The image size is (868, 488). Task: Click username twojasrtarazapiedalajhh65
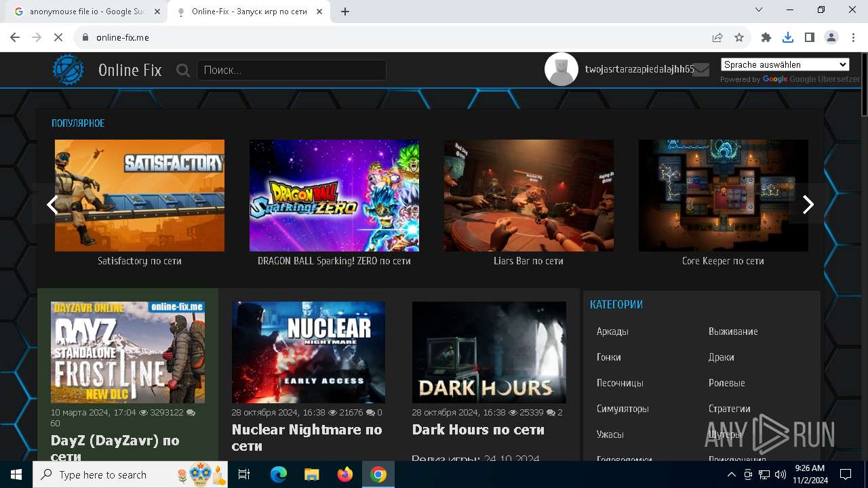pyautogui.click(x=639, y=69)
